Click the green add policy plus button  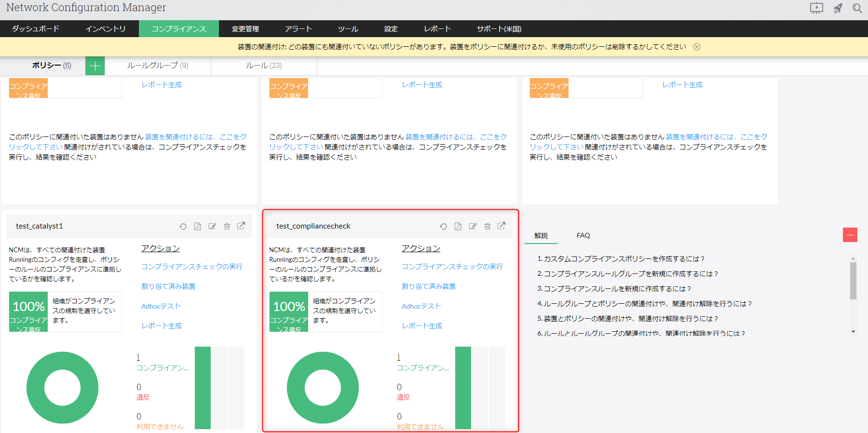click(95, 66)
